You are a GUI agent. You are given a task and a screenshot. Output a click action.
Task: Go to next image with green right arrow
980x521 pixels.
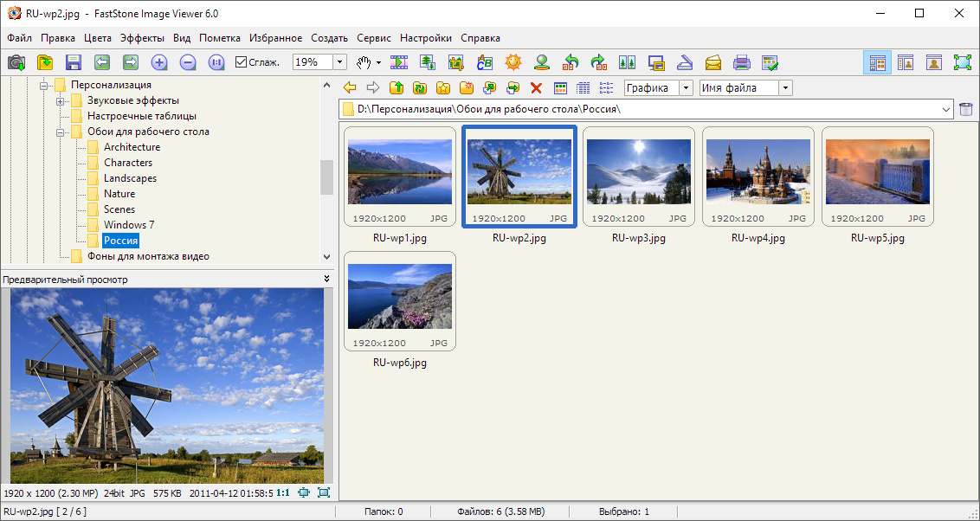coord(131,61)
